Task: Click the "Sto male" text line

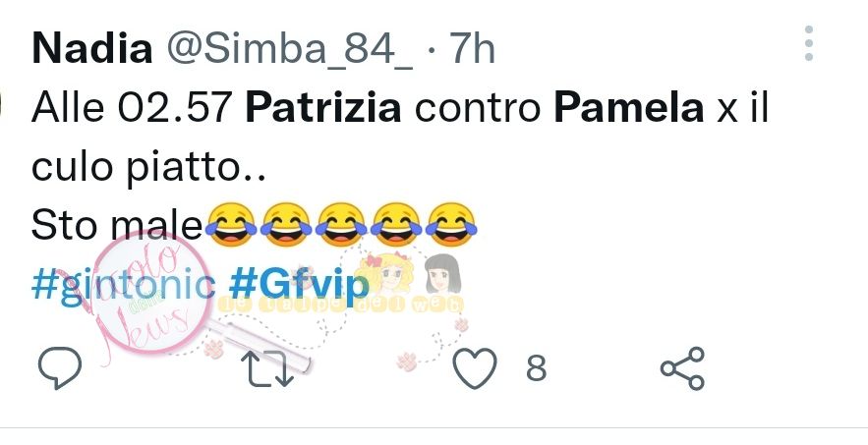Action: coord(117,226)
